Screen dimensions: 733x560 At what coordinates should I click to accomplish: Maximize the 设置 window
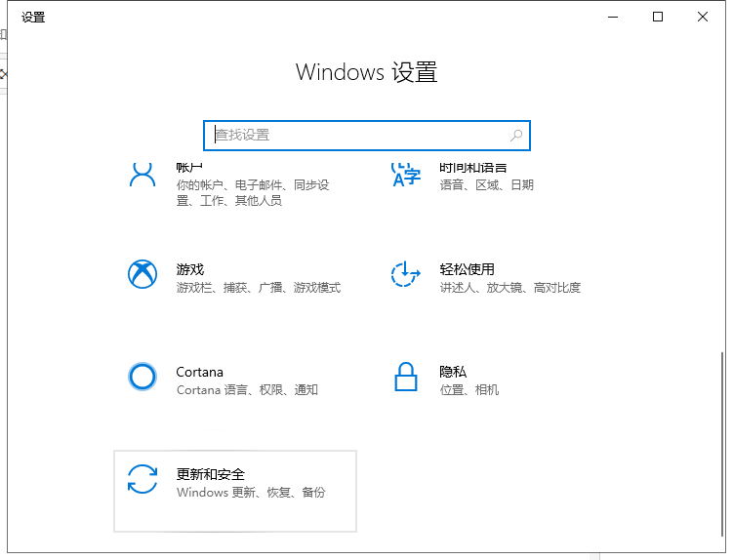[x=658, y=17]
